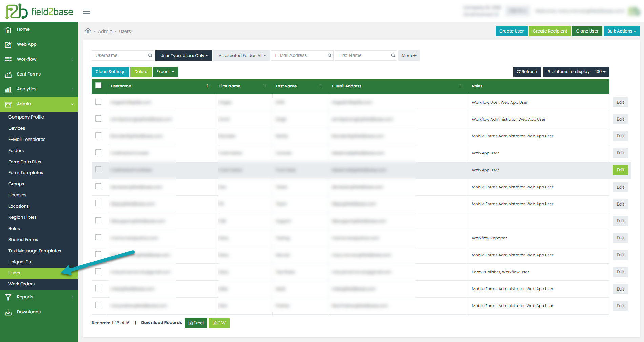
Task: Focus the E-Mail Address filter field
Action: click(302, 56)
